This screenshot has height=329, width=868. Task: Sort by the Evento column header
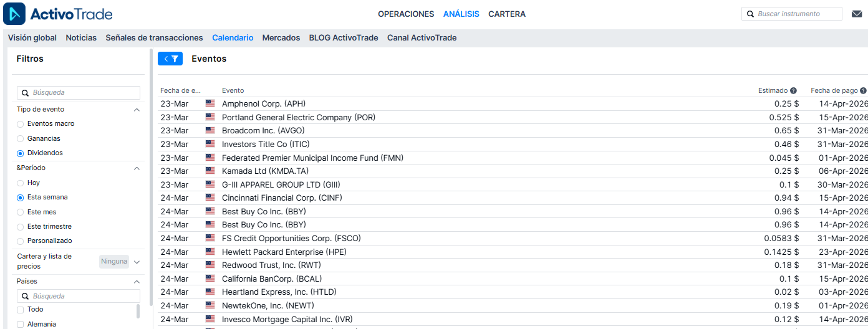click(x=233, y=90)
